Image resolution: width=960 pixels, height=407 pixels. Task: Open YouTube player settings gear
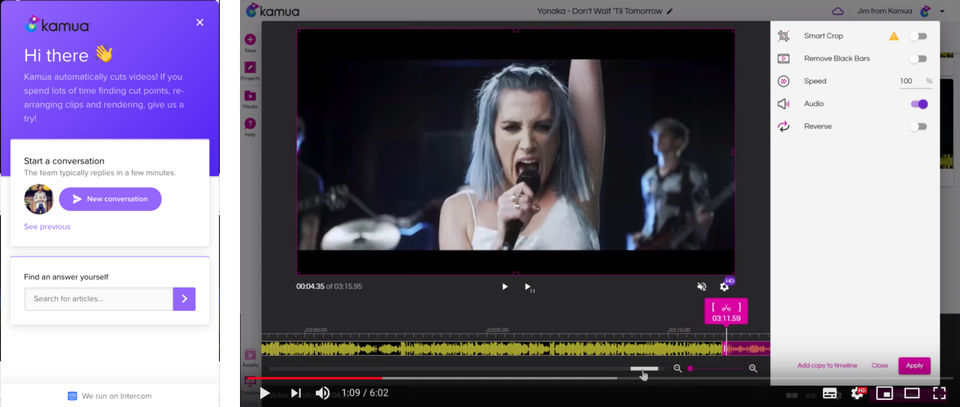click(x=858, y=393)
